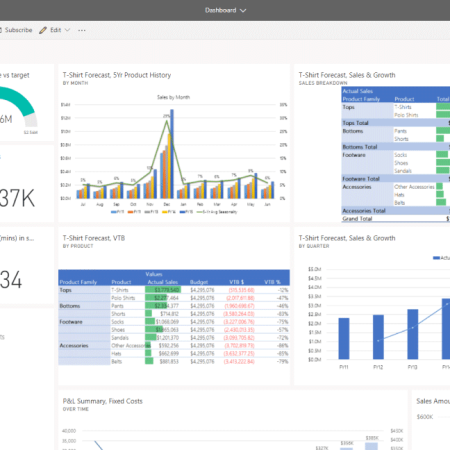Open the more options ellipsis menu
The image size is (450, 450).
point(82,30)
